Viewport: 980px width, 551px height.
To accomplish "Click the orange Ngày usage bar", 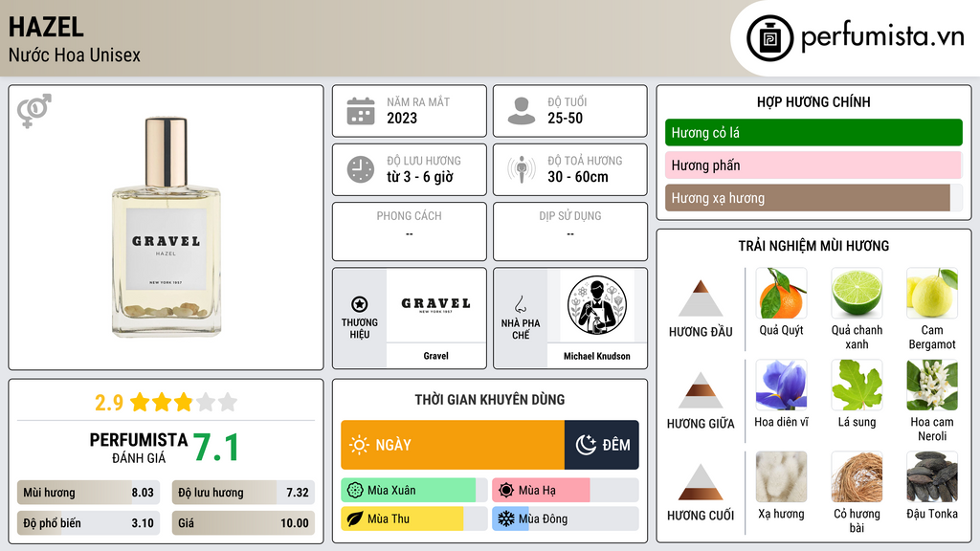I will tap(453, 445).
